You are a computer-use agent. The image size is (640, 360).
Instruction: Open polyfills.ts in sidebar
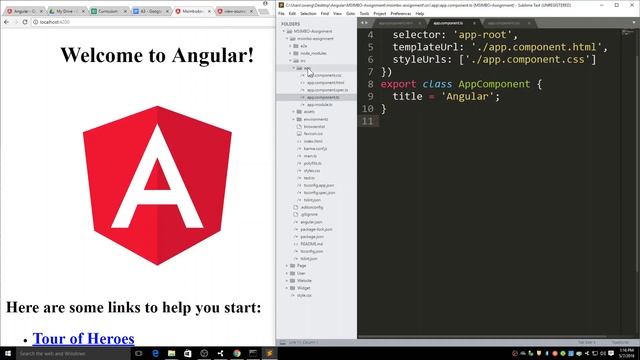pos(313,163)
